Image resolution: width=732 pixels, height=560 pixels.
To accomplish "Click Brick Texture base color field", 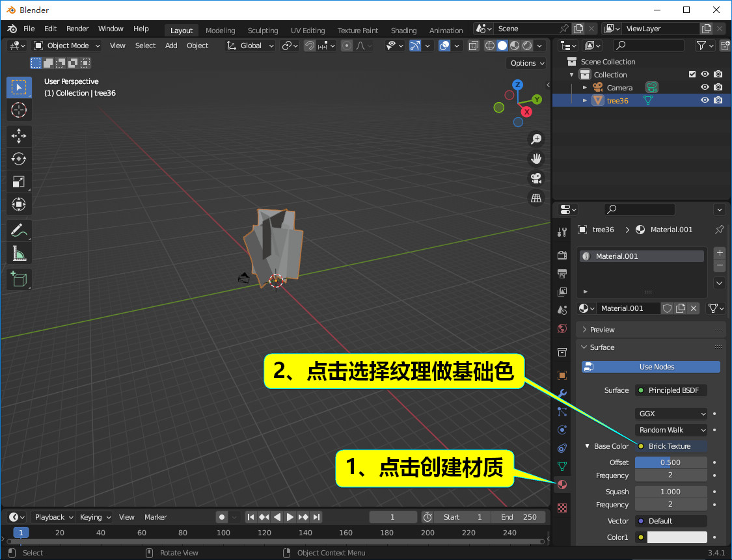I will (670, 446).
